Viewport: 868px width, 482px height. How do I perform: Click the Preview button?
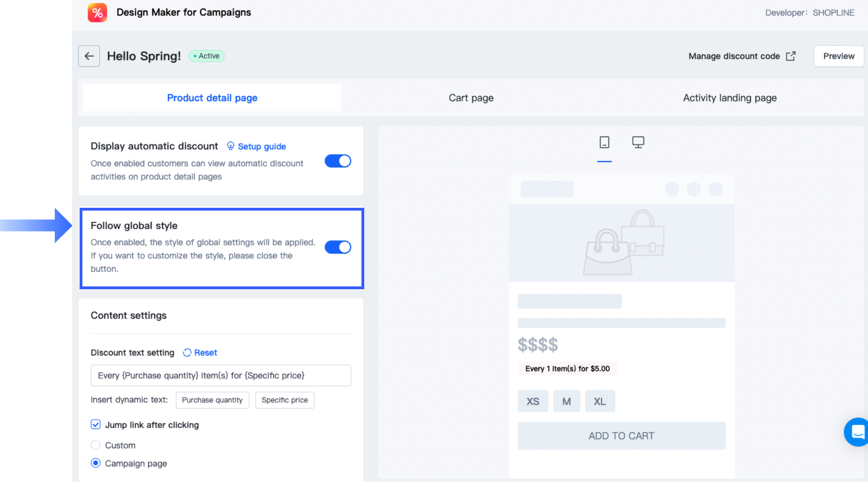point(838,56)
